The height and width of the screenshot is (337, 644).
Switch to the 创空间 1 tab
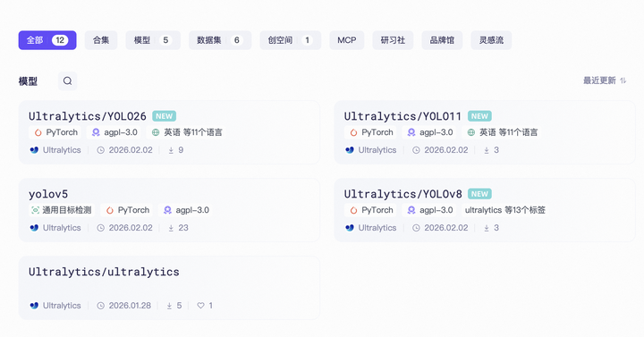291,40
